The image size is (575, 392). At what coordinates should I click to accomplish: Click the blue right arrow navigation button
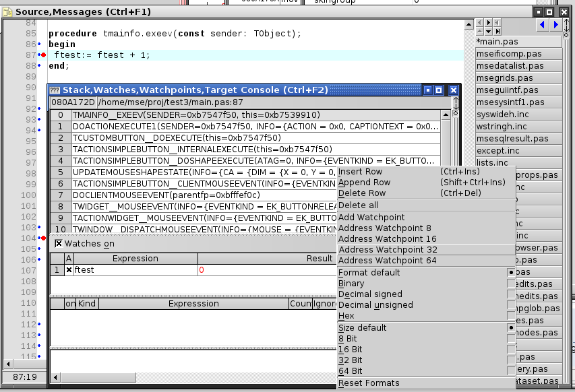click(555, 25)
